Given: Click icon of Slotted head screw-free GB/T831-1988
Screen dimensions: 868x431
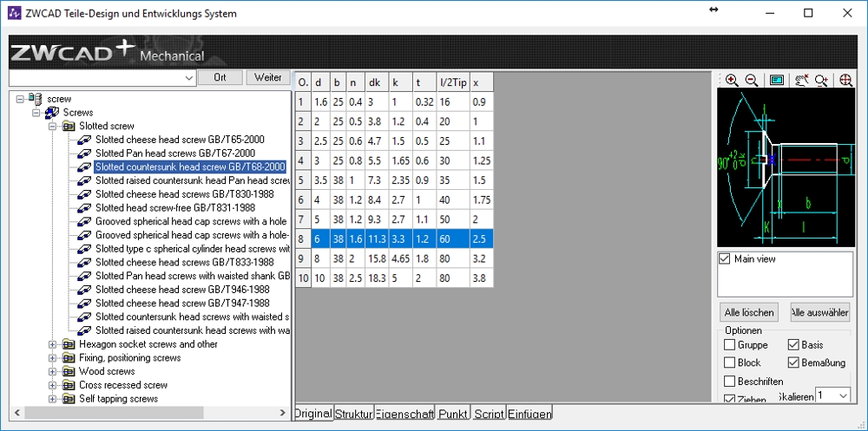Looking at the screenshot, I should [84, 208].
